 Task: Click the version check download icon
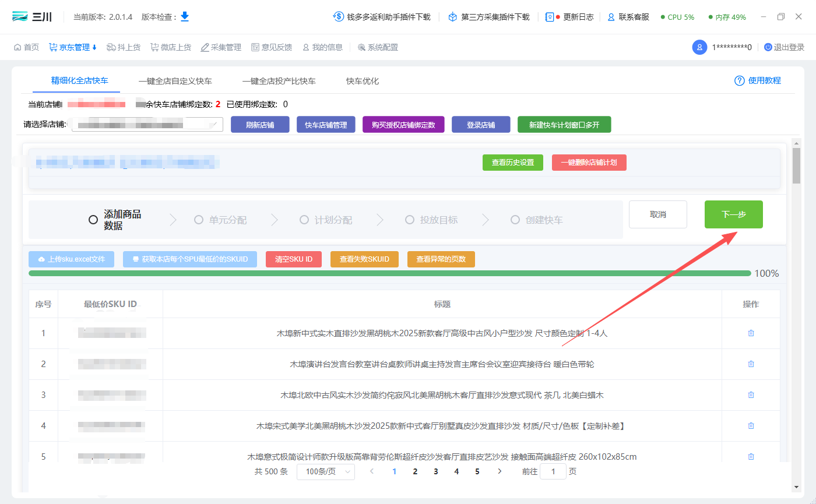point(185,16)
